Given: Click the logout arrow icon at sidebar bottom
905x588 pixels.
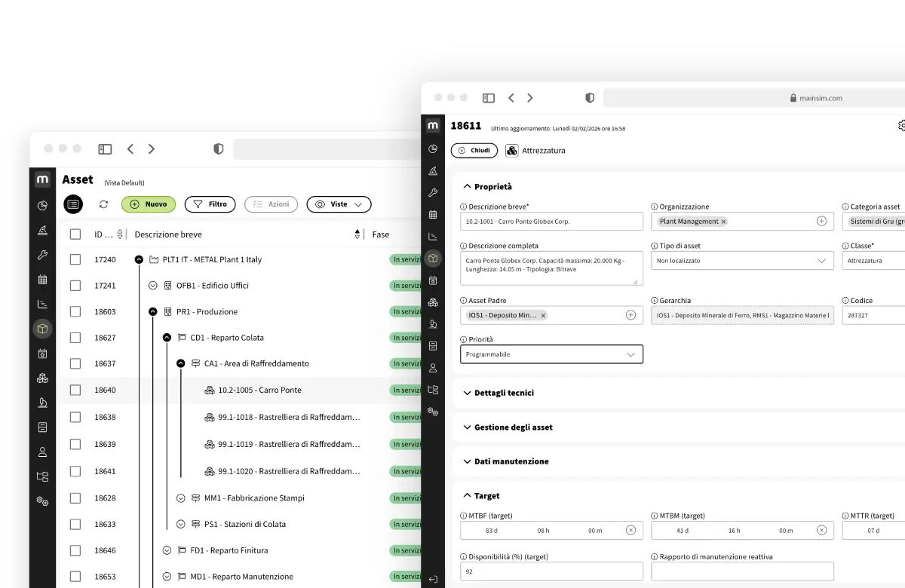Looking at the screenshot, I should point(433,579).
